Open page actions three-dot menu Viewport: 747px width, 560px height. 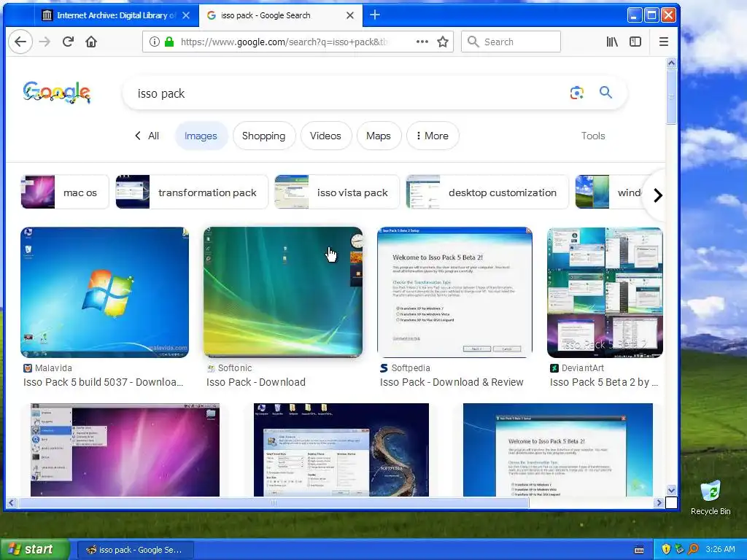pyautogui.click(x=422, y=42)
